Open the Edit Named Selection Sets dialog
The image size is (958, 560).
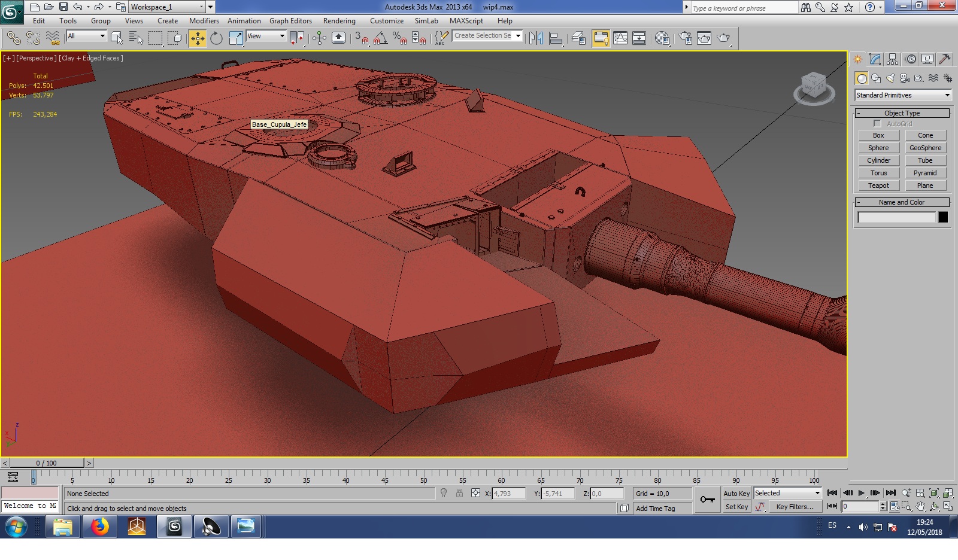(x=441, y=38)
